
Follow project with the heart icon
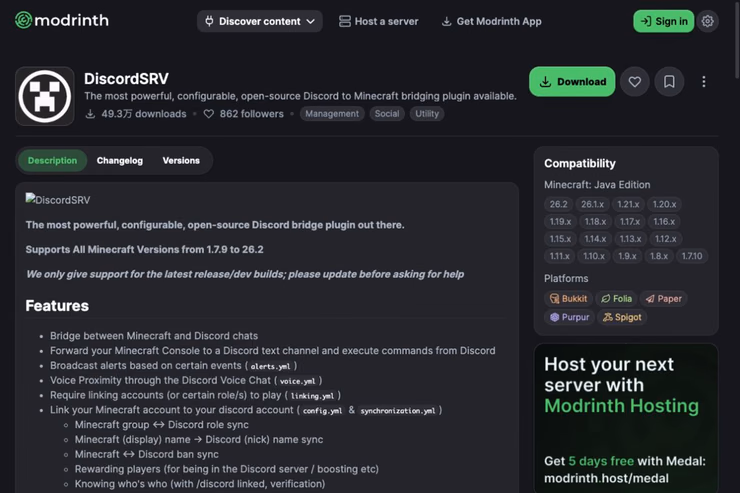pyautogui.click(x=635, y=82)
